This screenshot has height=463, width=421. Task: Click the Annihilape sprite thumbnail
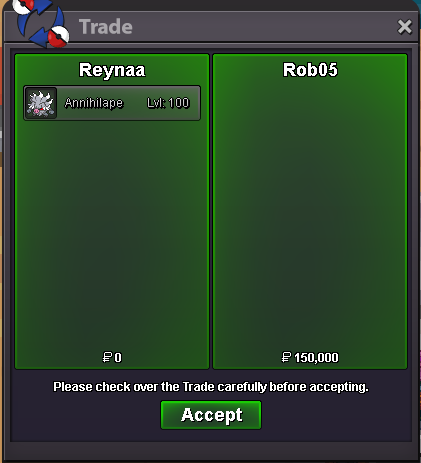pyautogui.click(x=41, y=103)
